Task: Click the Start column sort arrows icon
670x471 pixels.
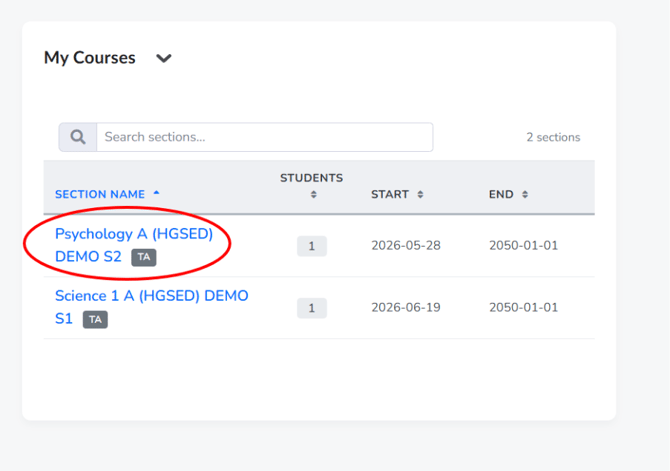Action: tap(420, 195)
